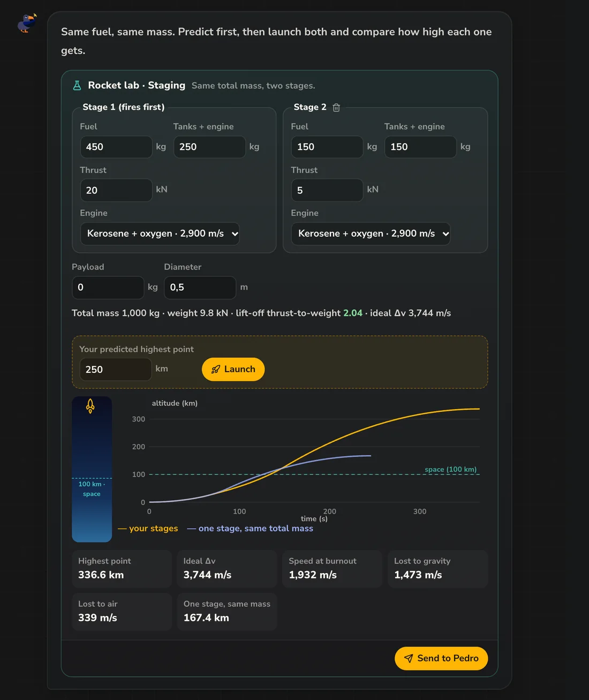
Task: Click the toucan avatar icon
Action: [27, 23]
